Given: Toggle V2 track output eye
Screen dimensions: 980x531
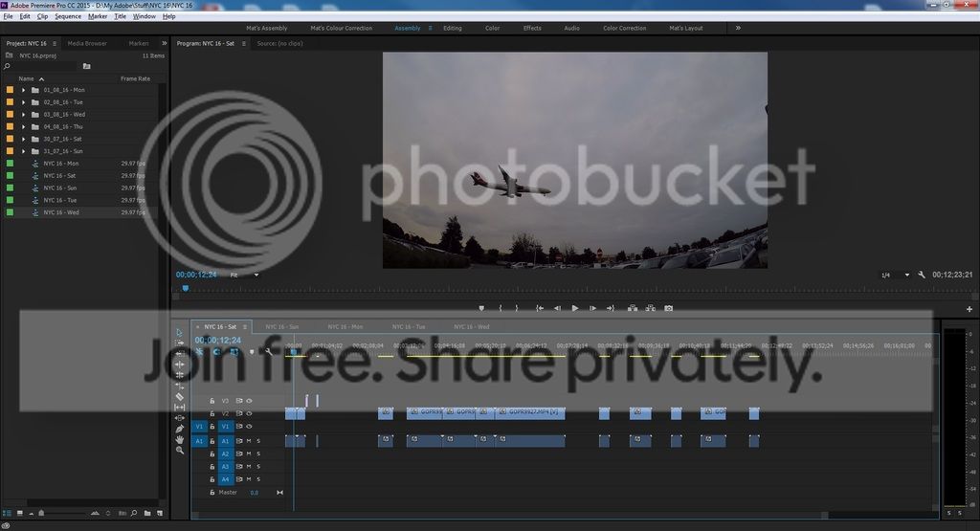Looking at the screenshot, I should click(249, 413).
